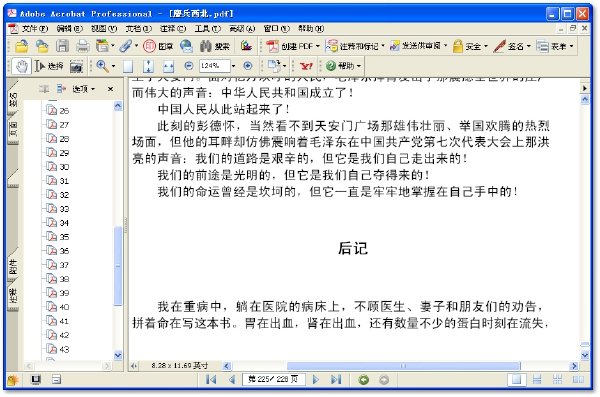Open the 文档 menu
The image size is (600, 397).
coord(138,28)
